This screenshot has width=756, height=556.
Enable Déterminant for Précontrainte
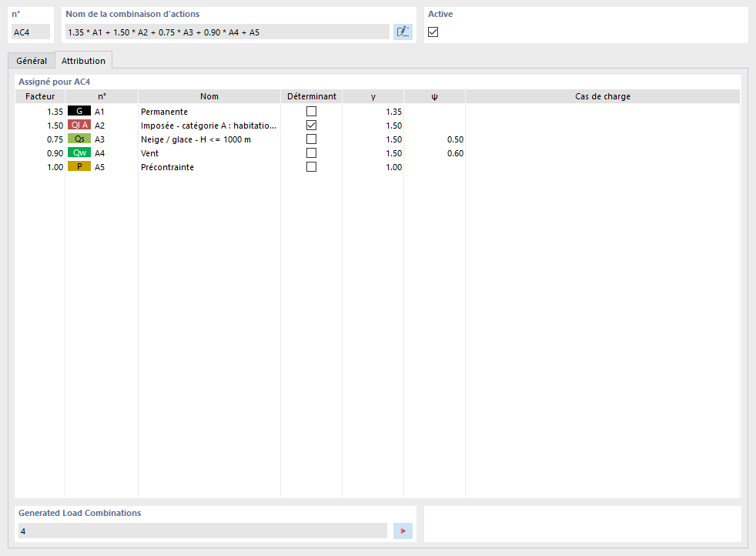pos(311,166)
